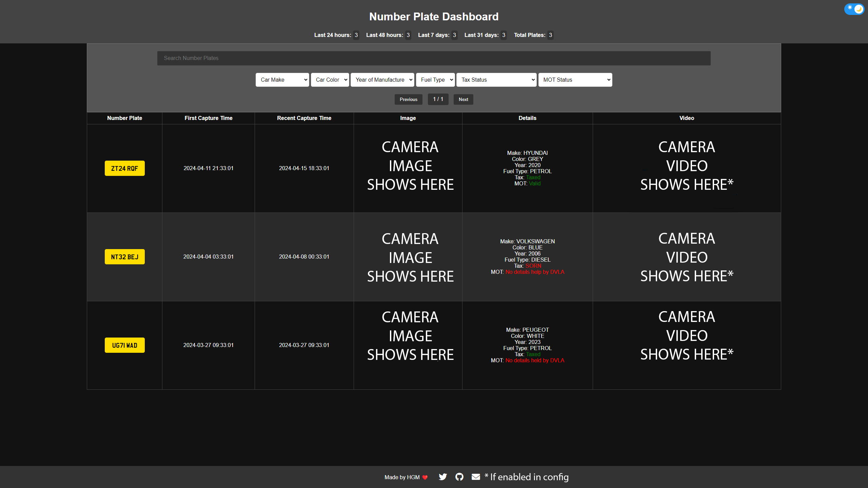The height and width of the screenshot is (488, 868).
Task: Click page indicator showing 1/1
Action: pos(438,100)
